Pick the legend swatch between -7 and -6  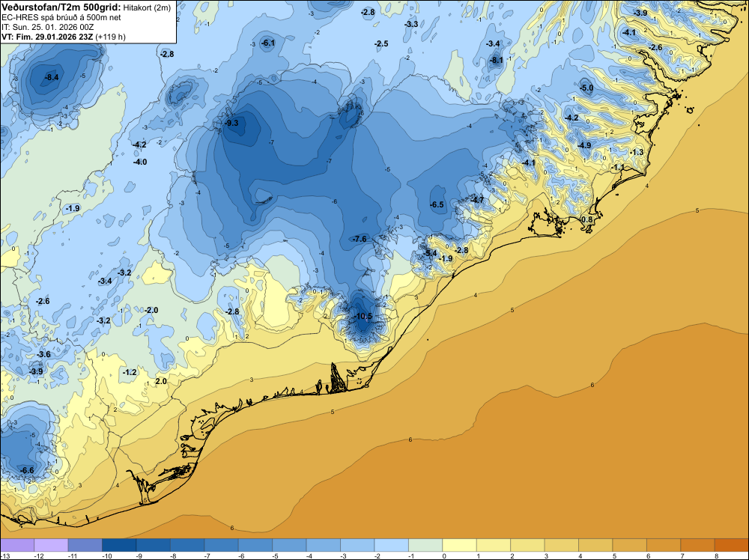[x=221, y=545]
